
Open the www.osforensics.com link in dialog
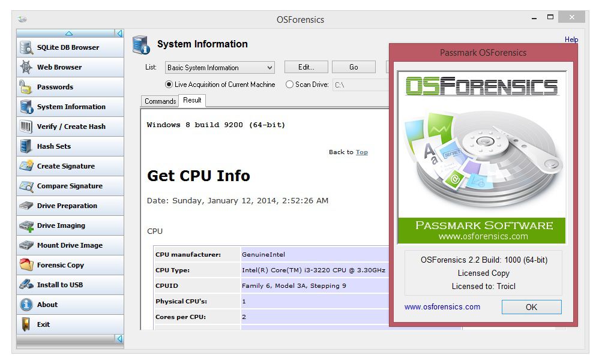[442, 307]
